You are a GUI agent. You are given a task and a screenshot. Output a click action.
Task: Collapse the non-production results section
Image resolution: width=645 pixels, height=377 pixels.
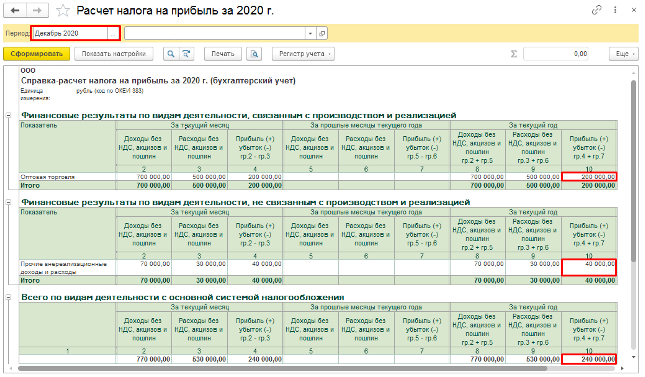coord(8,202)
